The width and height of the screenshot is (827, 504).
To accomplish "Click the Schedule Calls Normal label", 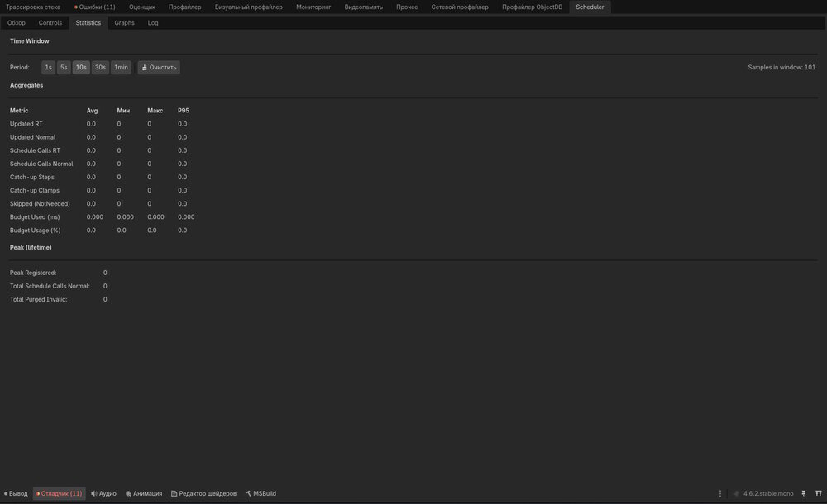I will 41,164.
